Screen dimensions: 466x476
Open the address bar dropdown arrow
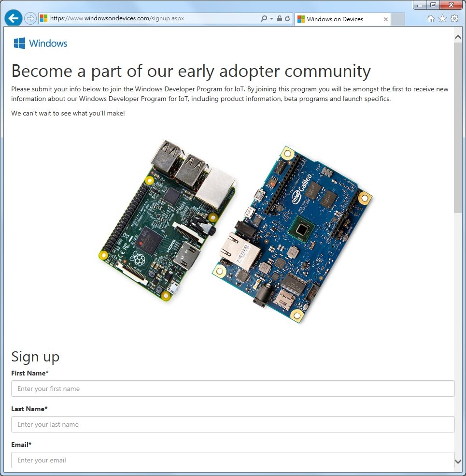(x=271, y=18)
